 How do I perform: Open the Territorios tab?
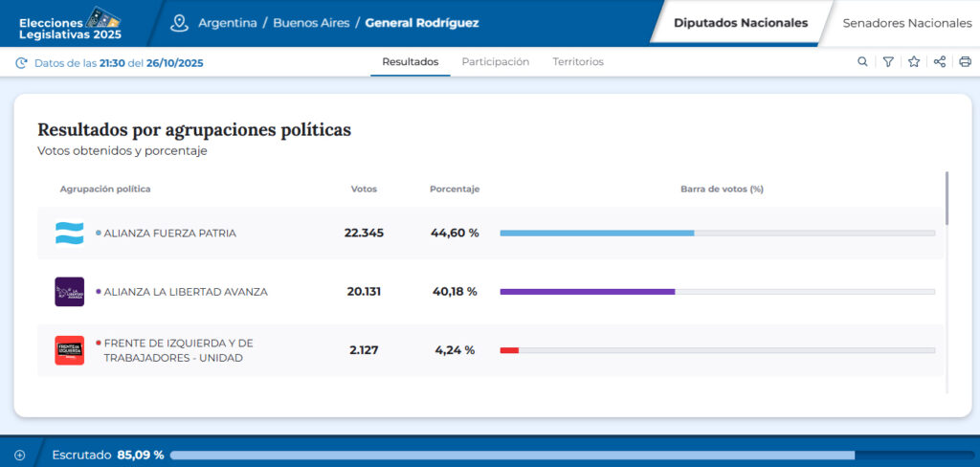[578, 62]
